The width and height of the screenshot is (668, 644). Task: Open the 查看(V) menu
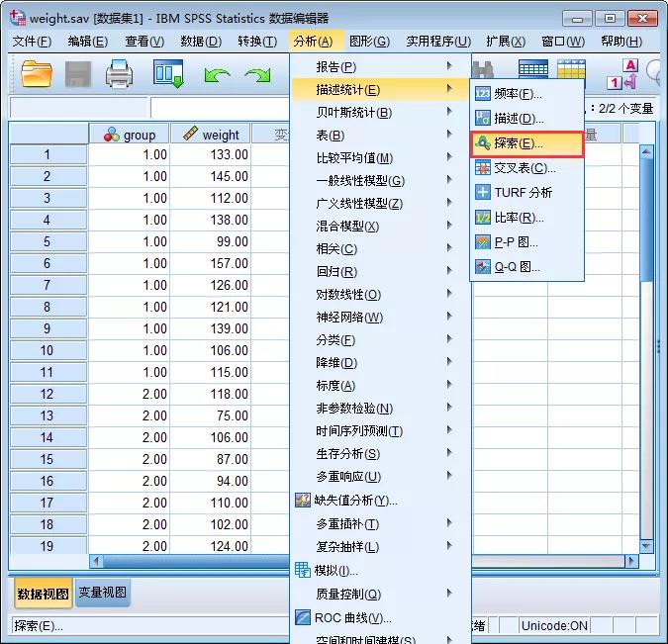click(x=144, y=42)
